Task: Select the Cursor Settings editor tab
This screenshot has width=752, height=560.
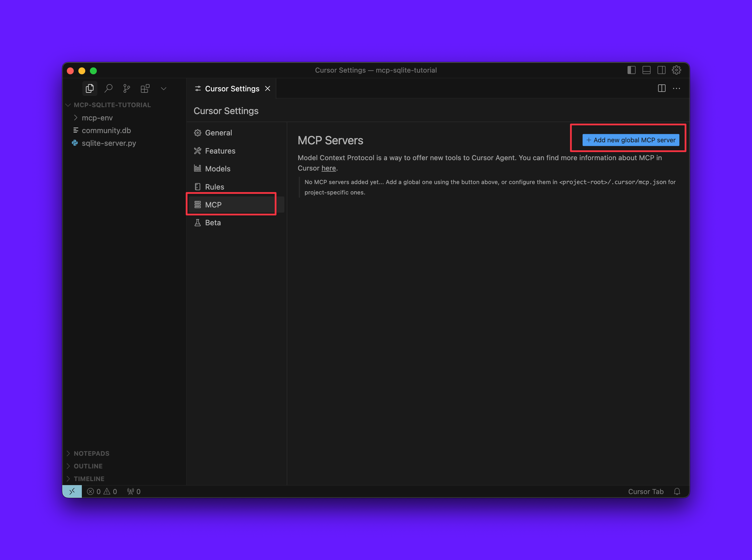Action: tap(232, 88)
